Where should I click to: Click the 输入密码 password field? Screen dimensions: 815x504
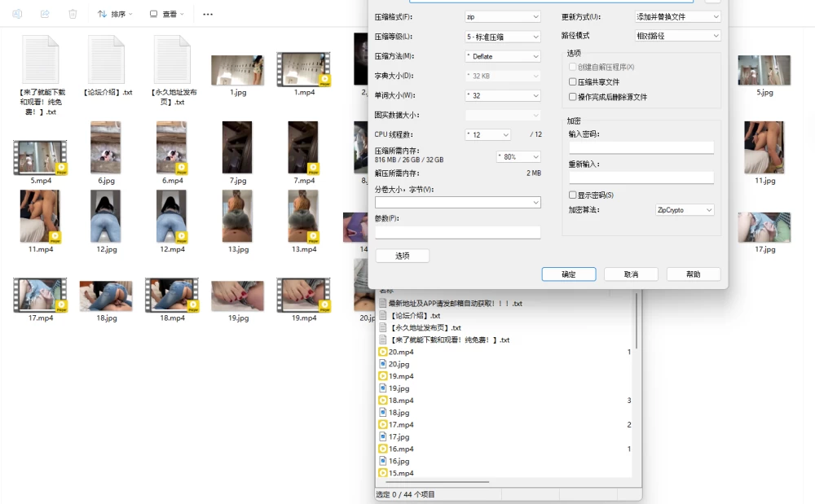(641, 147)
